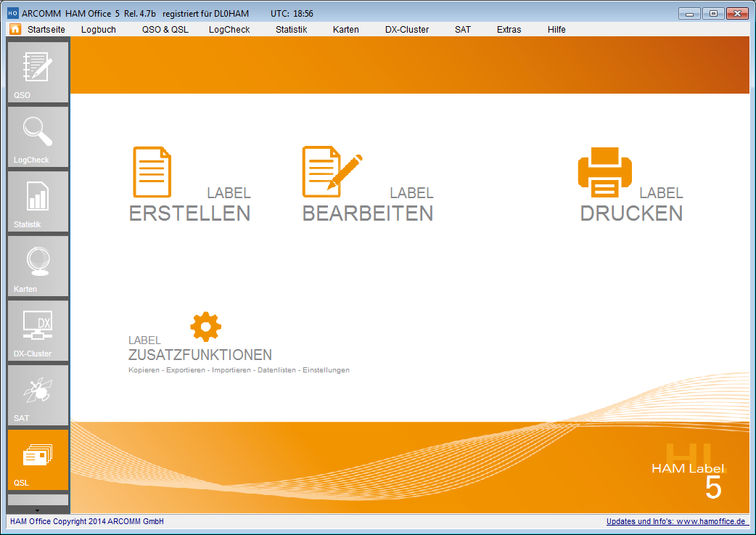Click the ERSTELLEN label text
Image resolution: width=756 pixels, height=535 pixels.
[x=189, y=213]
